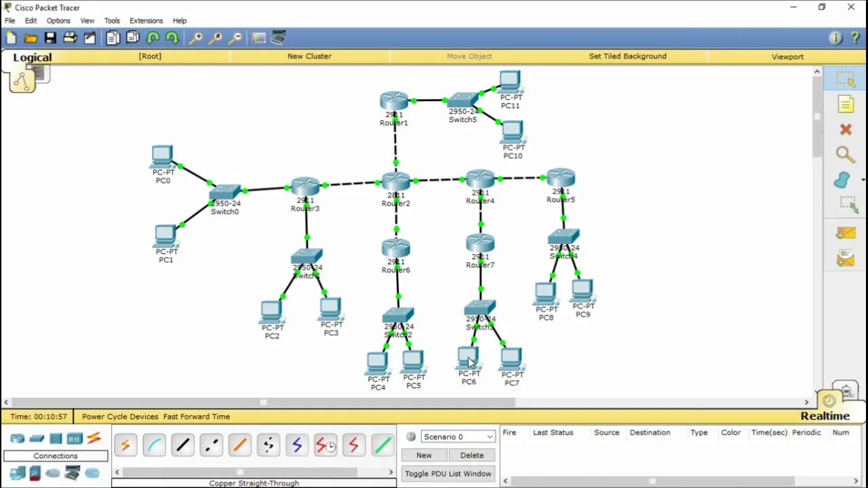Print the topology using the printer icon
Image resolution: width=868 pixels, height=488 pixels.
[x=70, y=38]
